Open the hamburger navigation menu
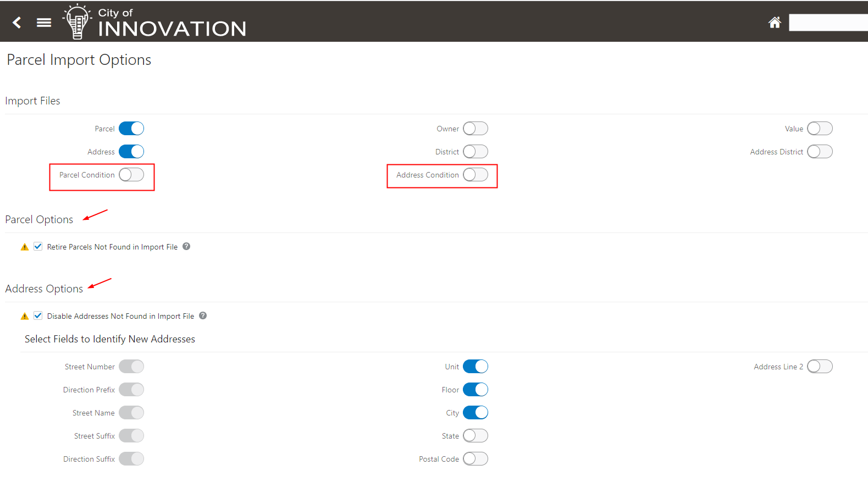 pos(44,23)
